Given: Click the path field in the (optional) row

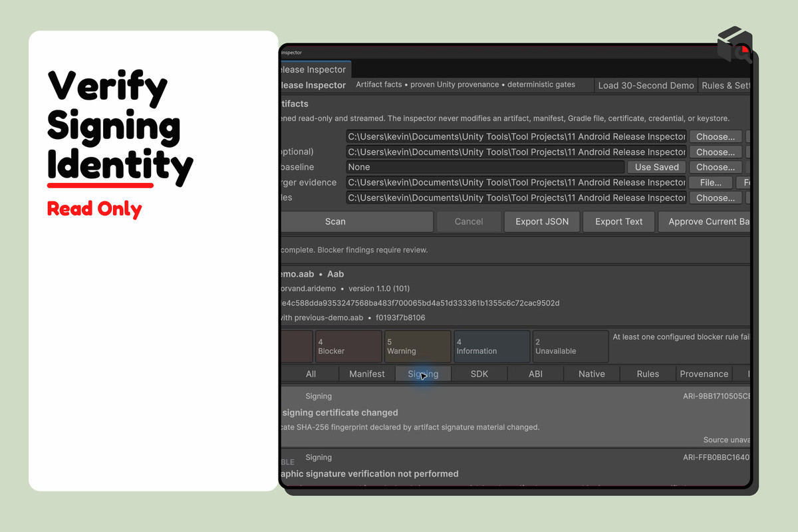Looking at the screenshot, I should [x=516, y=152].
